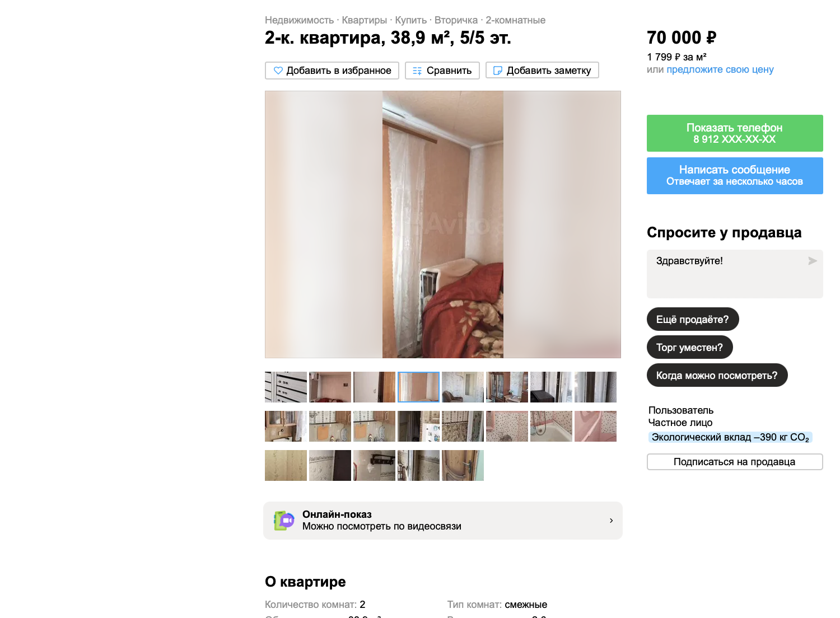Click the heart icon to add favorite
The height and width of the screenshot is (618, 840).
click(278, 71)
